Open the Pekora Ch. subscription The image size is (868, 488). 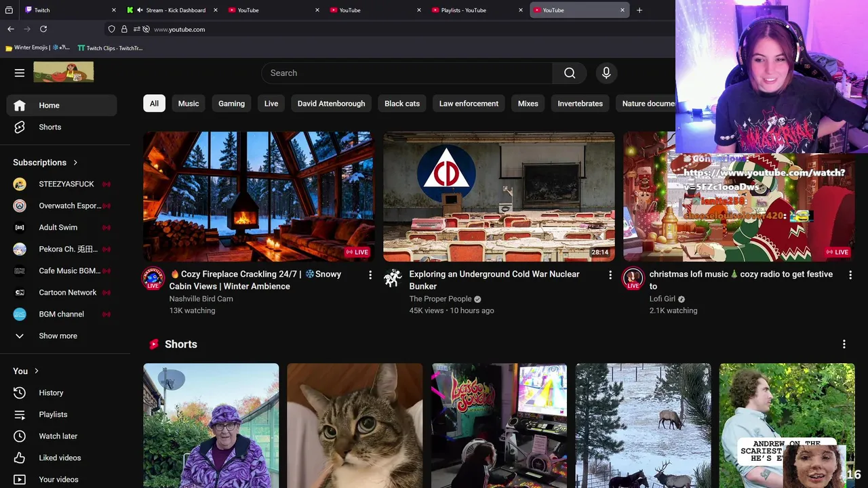(62, 249)
